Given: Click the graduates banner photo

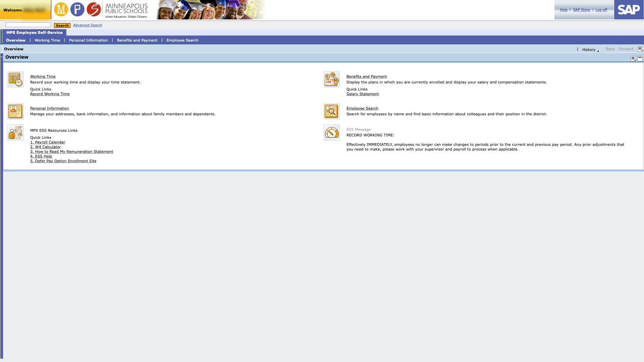Looking at the screenshot, I should pyautogui.click(x=211, y=10).
